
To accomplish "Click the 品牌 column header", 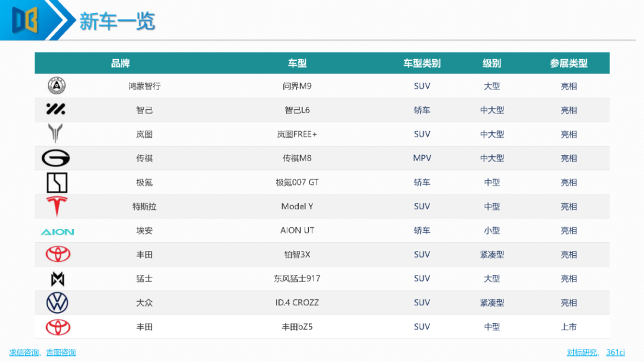I will 120,63.
